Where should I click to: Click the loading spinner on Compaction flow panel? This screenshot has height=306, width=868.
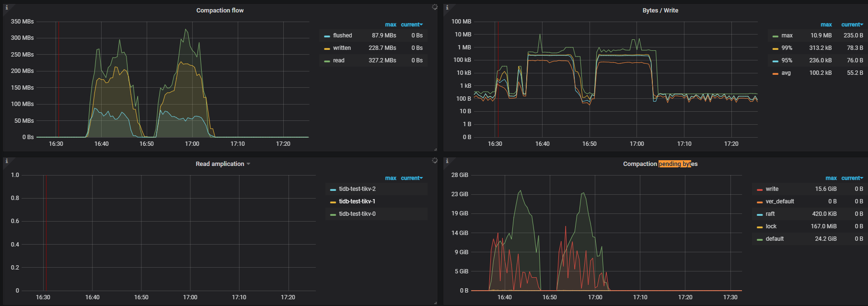[x=434, y=7]
